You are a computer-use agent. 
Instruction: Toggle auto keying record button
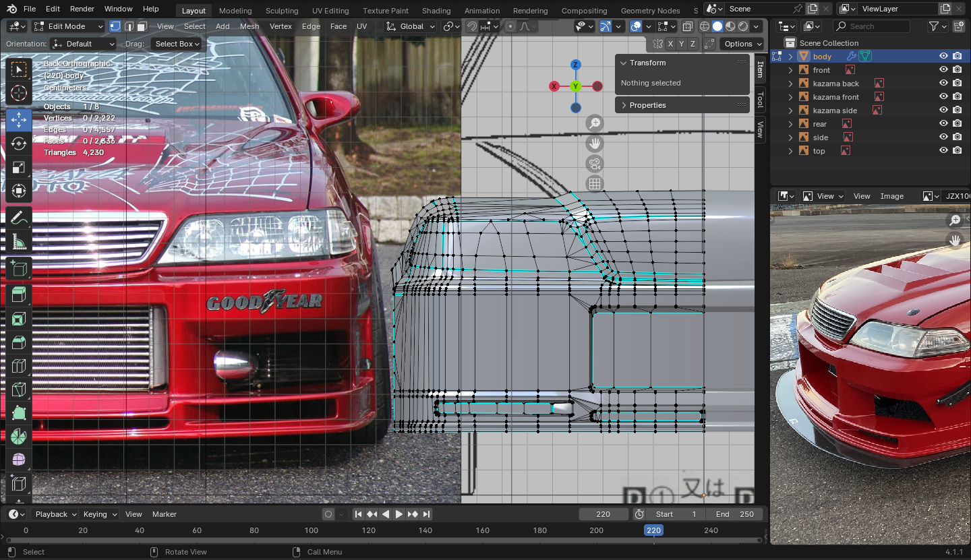tap(328, 514)
